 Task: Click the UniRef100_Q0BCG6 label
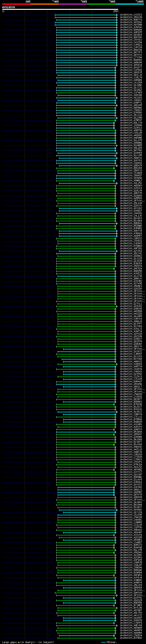[x=131, y=309]
